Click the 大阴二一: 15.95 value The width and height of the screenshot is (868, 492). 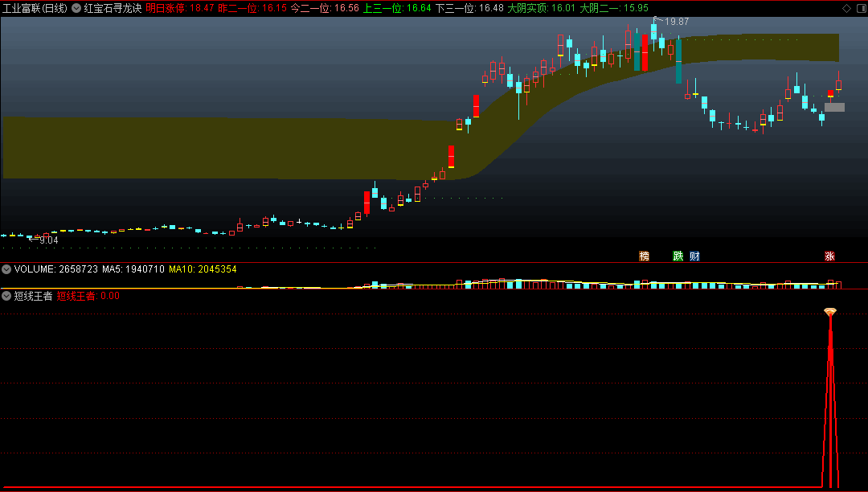pos(614,8)
